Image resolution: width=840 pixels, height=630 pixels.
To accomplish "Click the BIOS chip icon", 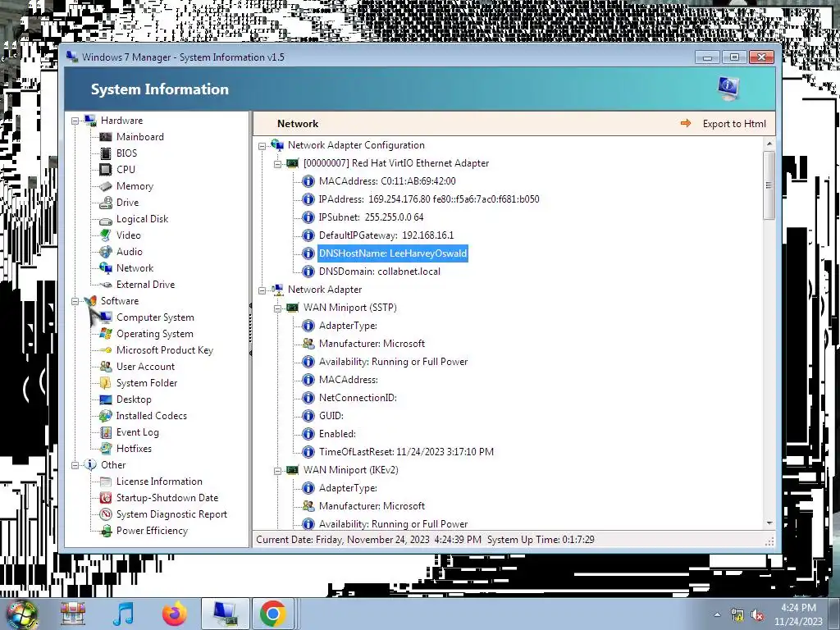I will tap(106, 153).
